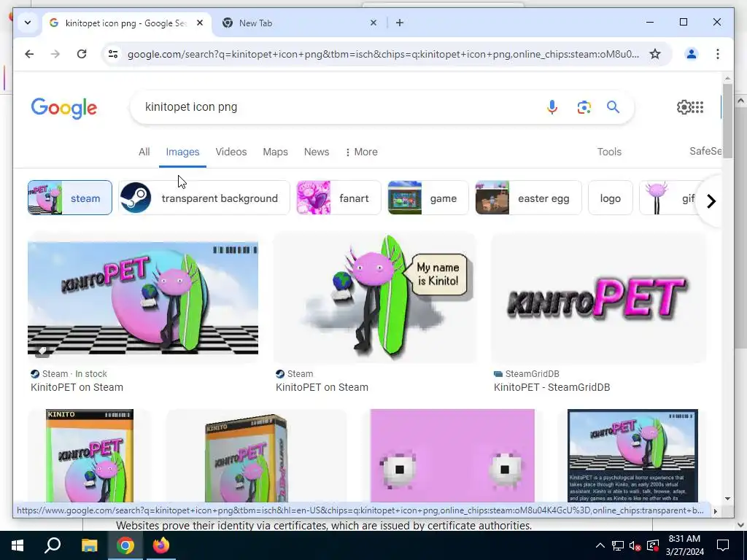The image size is (747, 560).
Task: Open the pink pixel eyes image
Action: coord(452,456)
